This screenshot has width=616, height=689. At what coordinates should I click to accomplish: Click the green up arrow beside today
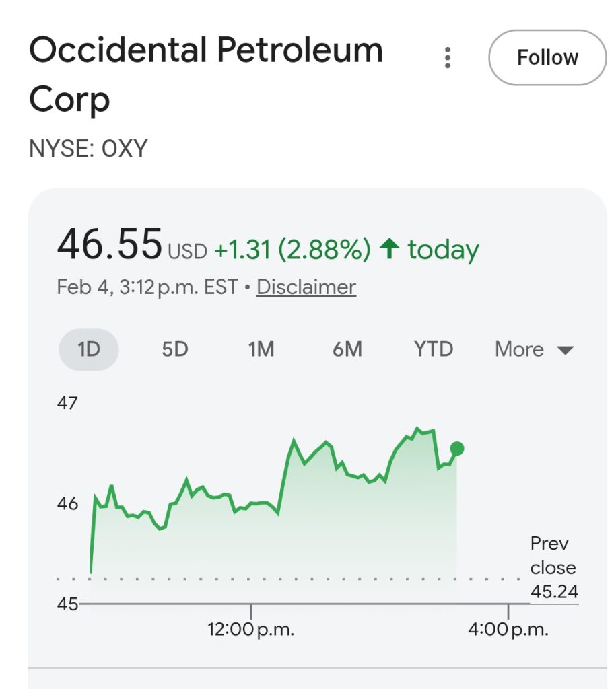389,250
